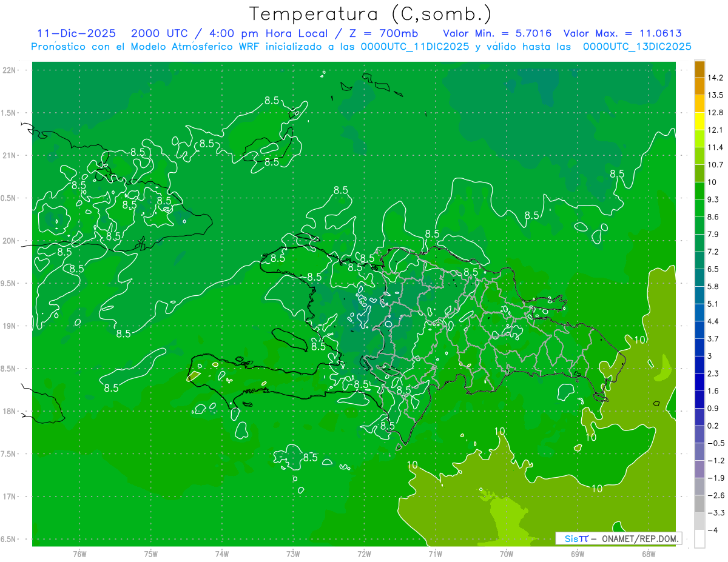Click the colorbar label '12.1'
This screenshot has height=562, width=728.
pyautogui.click(x=715, y=130)
